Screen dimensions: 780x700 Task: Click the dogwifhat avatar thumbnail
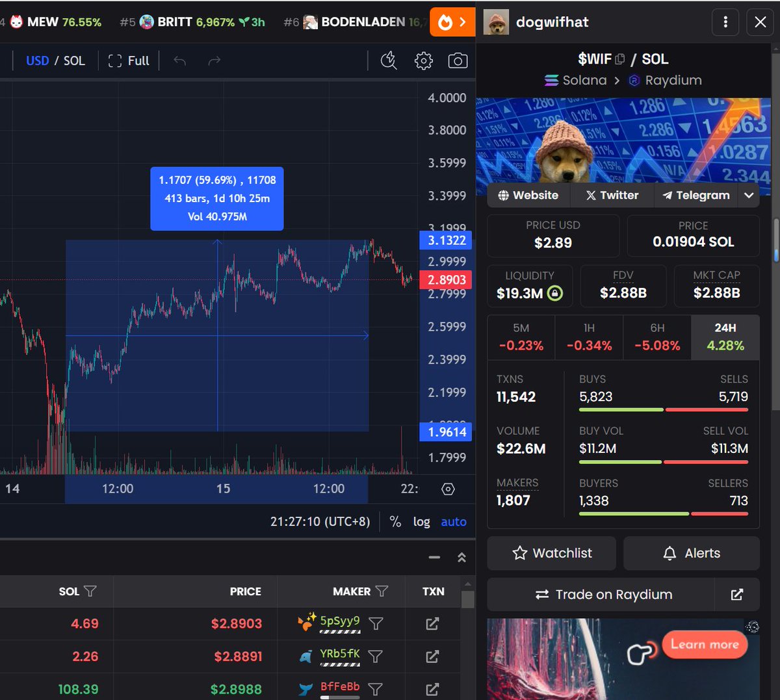(x=496, y=22)
